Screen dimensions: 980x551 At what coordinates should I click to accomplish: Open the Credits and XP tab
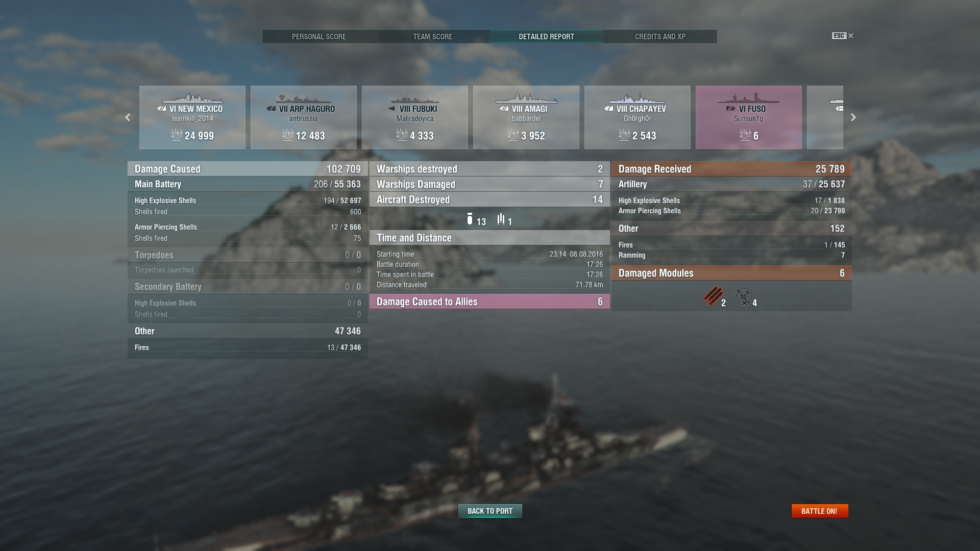pyautogui.click(x=660, y=37)
